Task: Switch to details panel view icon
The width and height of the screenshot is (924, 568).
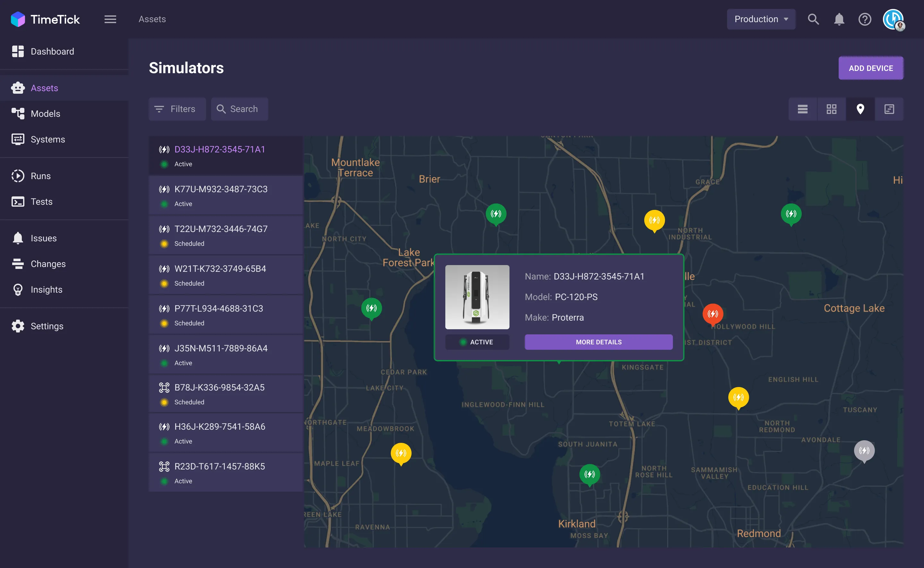Action: (889, 109)
